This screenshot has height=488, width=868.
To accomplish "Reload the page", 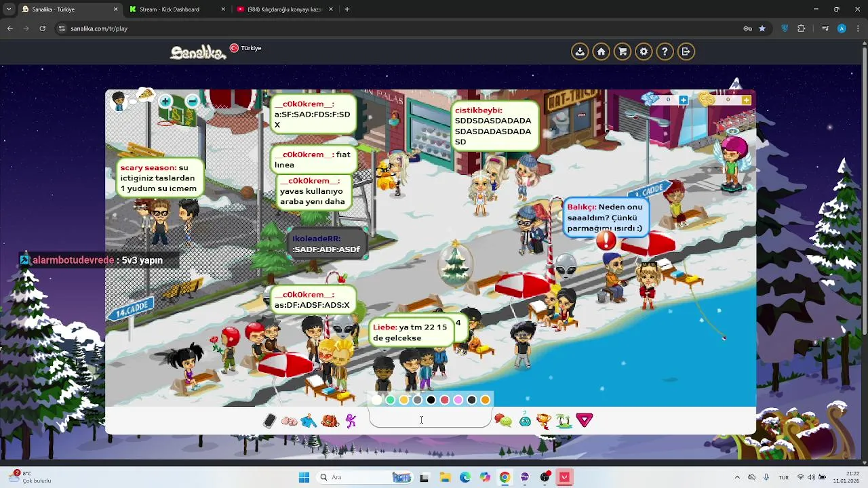I will coord(42,28).
